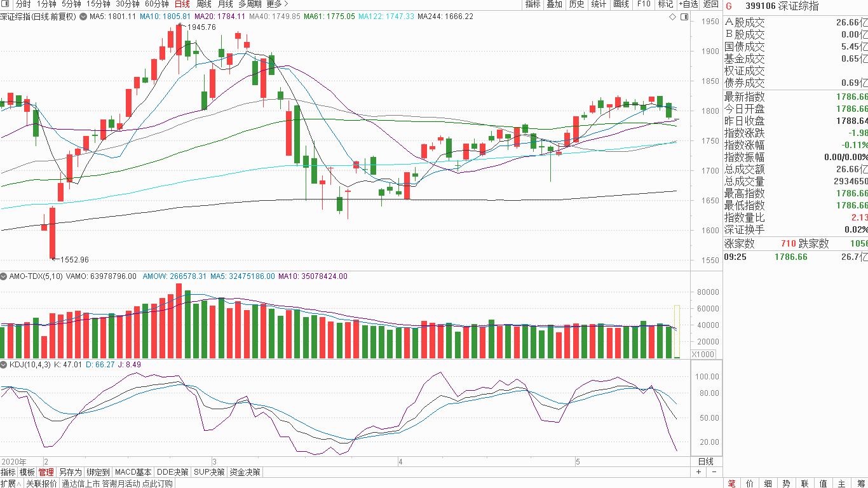Zoom in chart with + button

(699, 472)
